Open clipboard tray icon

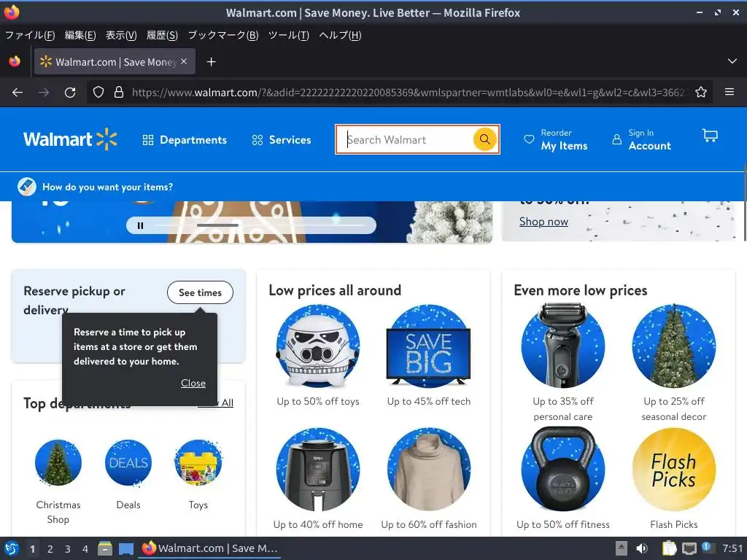coord(669,548)
